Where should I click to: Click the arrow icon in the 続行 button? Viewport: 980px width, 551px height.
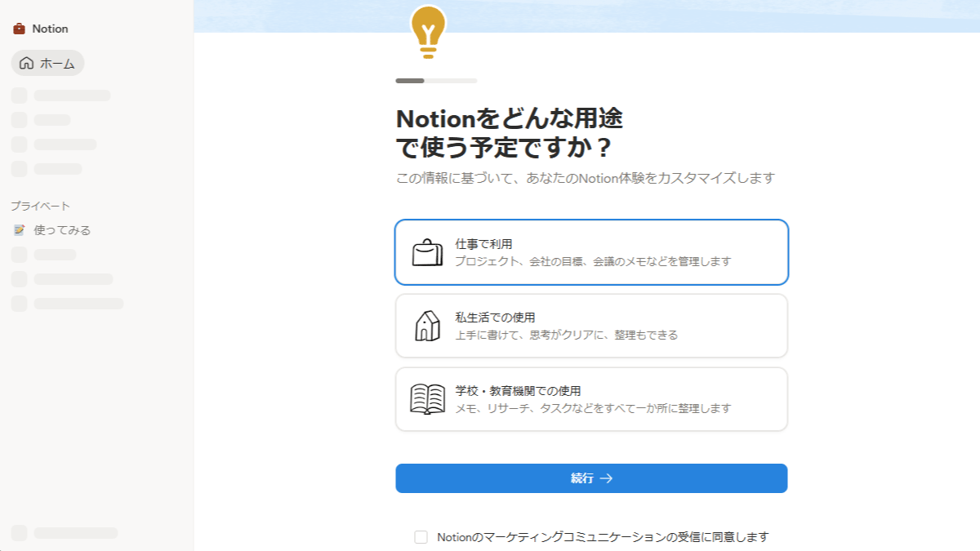pyautogui.click(x=606, y=478)
